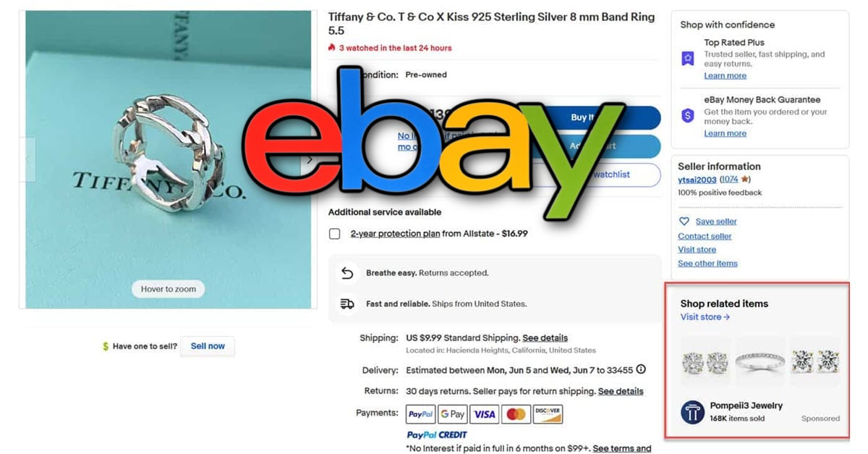
Task: Click the Top Rated Plus star badge
Action: (688, 59)
